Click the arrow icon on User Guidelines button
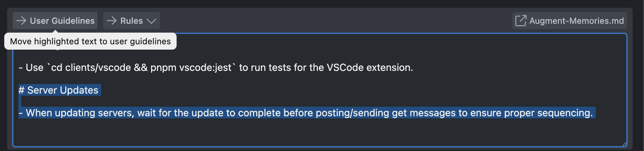 tap(21, 21)
